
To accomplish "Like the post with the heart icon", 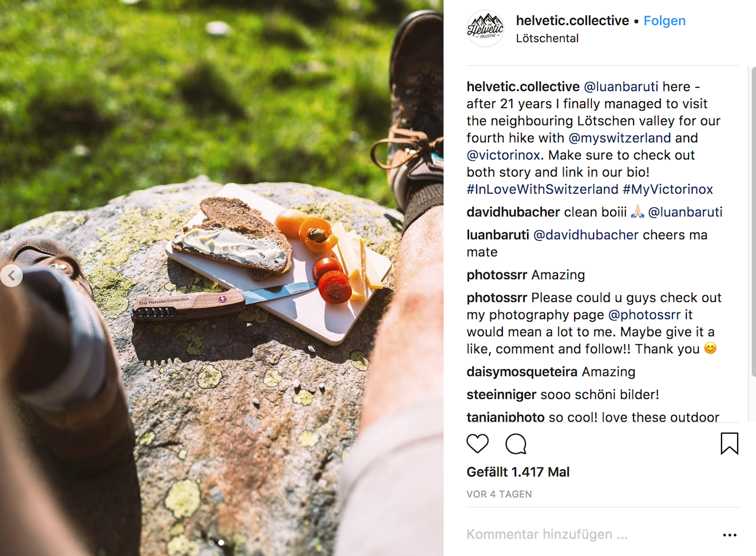I will tap(477, 444).
